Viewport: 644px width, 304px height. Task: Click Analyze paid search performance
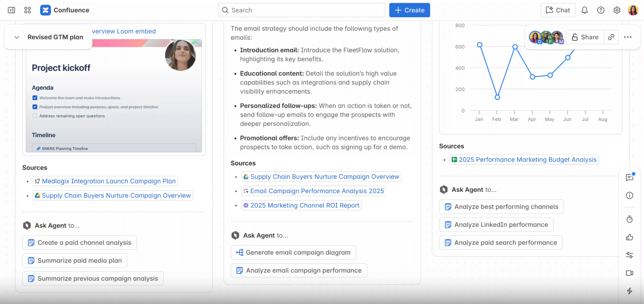point(501,243)
